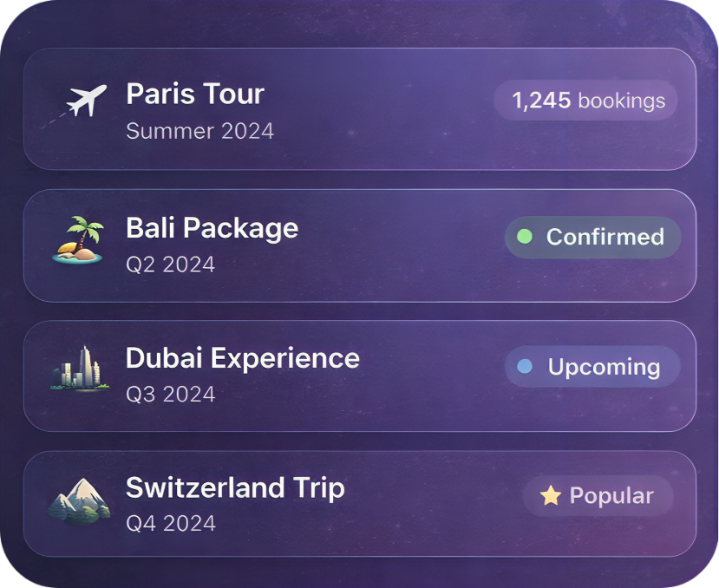Viewport: 719px width, 588px height.
Task: Click the Upcoming status badge
Action: (x=593, y=367)
